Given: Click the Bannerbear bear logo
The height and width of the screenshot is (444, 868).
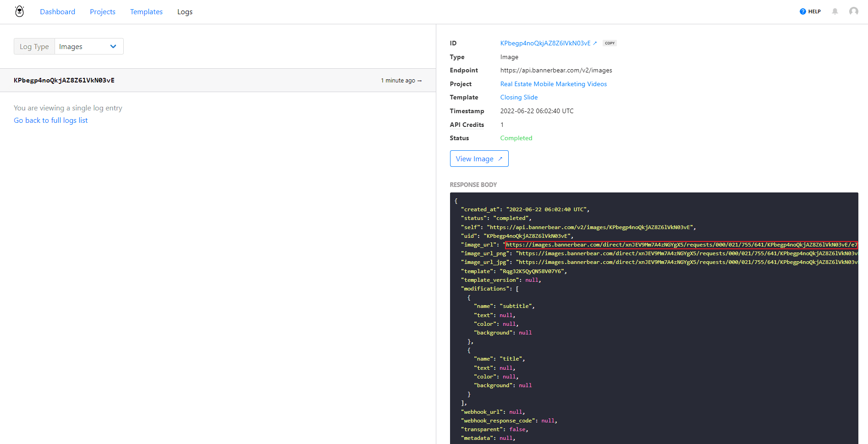Looking at the screenshot, I should click(19, 11).
